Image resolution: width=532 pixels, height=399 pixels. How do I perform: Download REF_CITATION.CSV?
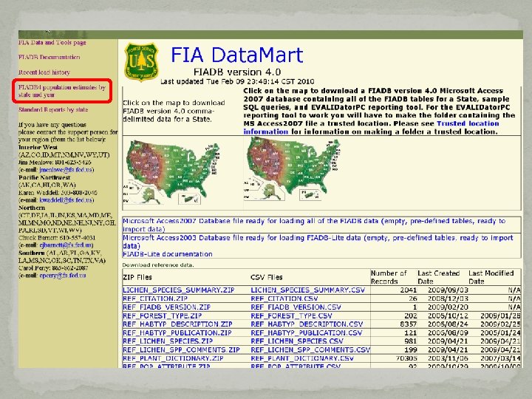click(284, 299)
